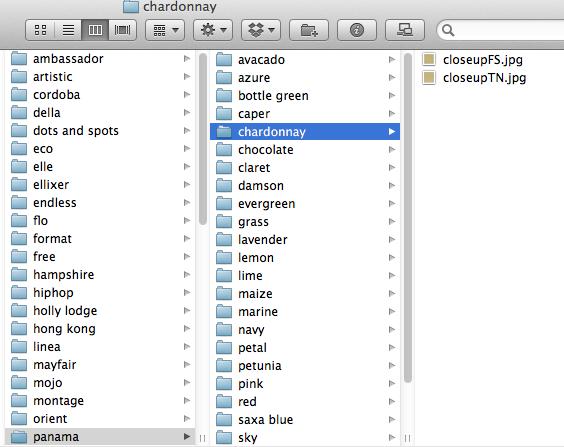The height and width of the screenshot is (447, 564).
Task: Expand the mojo folder arrow
Action: [187, 382]
